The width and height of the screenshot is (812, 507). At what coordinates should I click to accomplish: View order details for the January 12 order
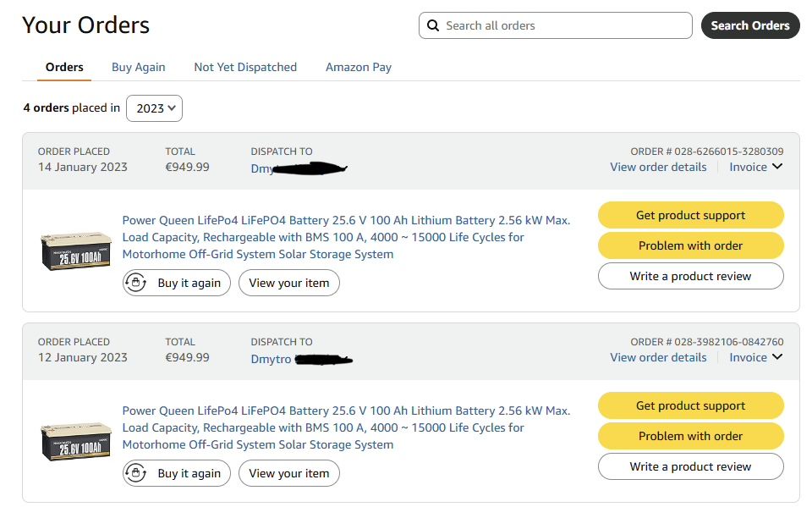tap(658, 357)
